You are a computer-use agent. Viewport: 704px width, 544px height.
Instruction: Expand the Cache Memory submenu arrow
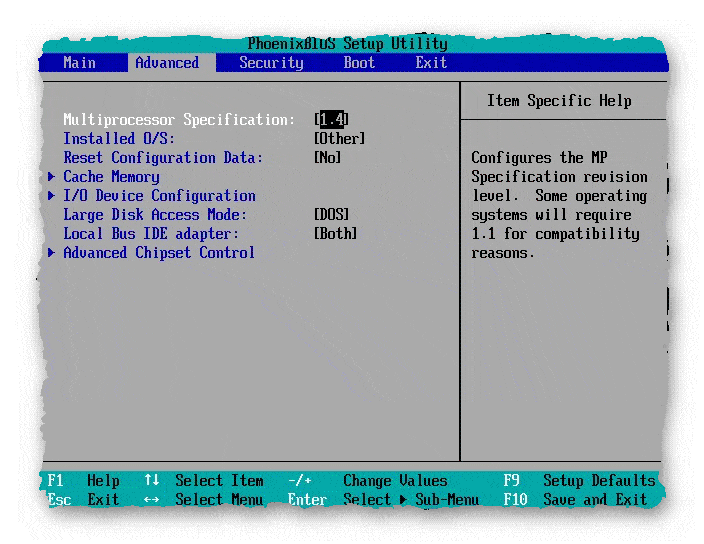pyautogui.click(x=52, y=176)
